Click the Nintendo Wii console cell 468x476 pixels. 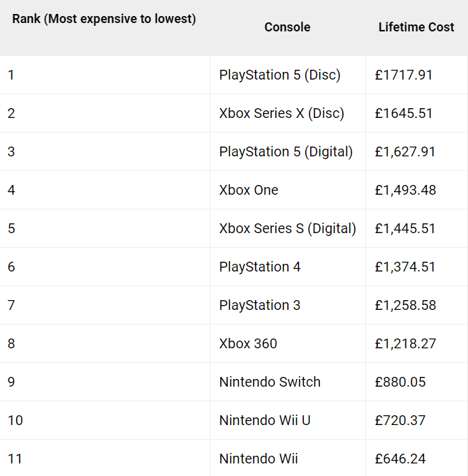point(258,459)
